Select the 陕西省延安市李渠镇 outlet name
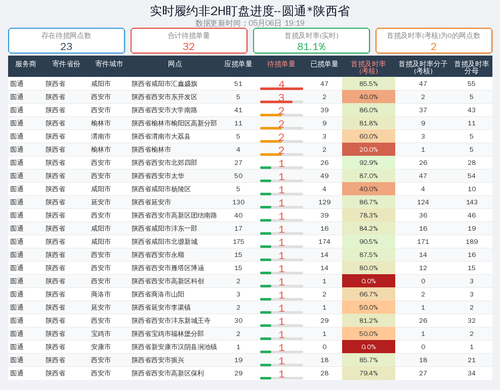The height and width of the screenshot is (390, 500). click(161, 307)
